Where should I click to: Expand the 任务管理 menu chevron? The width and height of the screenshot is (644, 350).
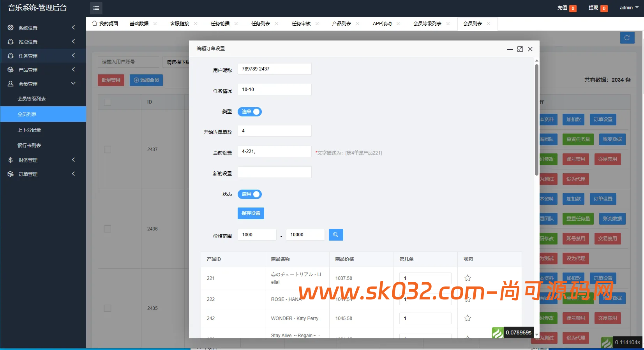tap(73, 55)
